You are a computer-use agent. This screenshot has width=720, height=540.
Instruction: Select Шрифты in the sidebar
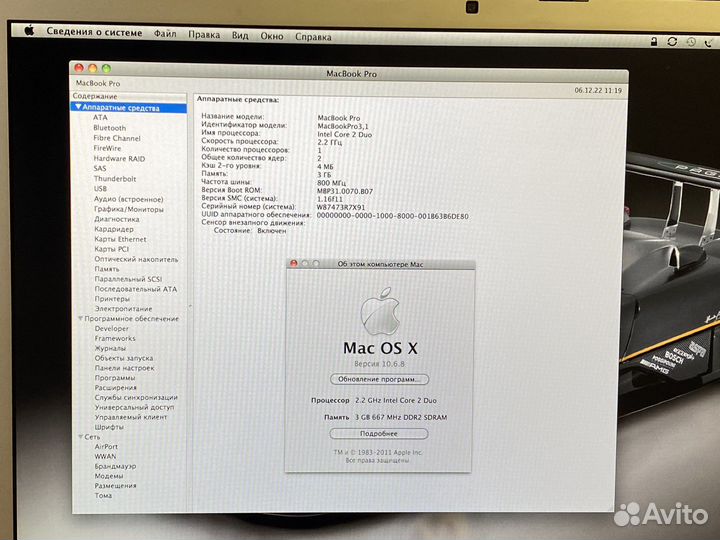pyautogui.click(x=109, y=427)
